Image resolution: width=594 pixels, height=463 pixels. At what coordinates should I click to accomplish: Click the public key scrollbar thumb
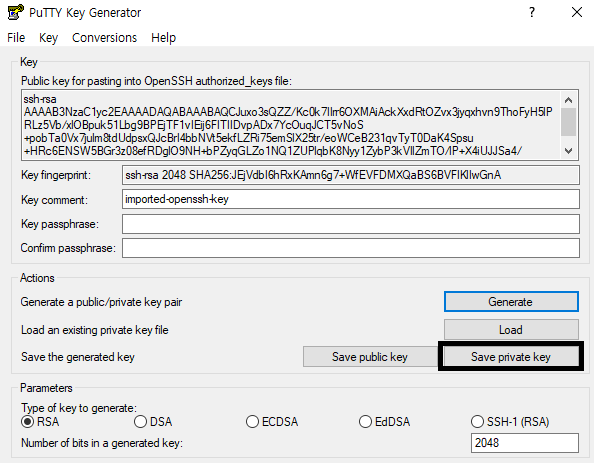[x=568, y=122]
